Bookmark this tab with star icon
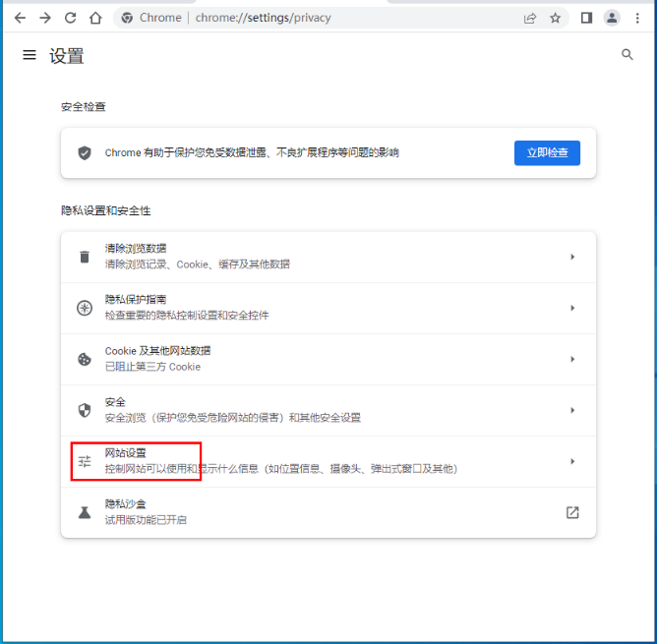 pos(555,18)
